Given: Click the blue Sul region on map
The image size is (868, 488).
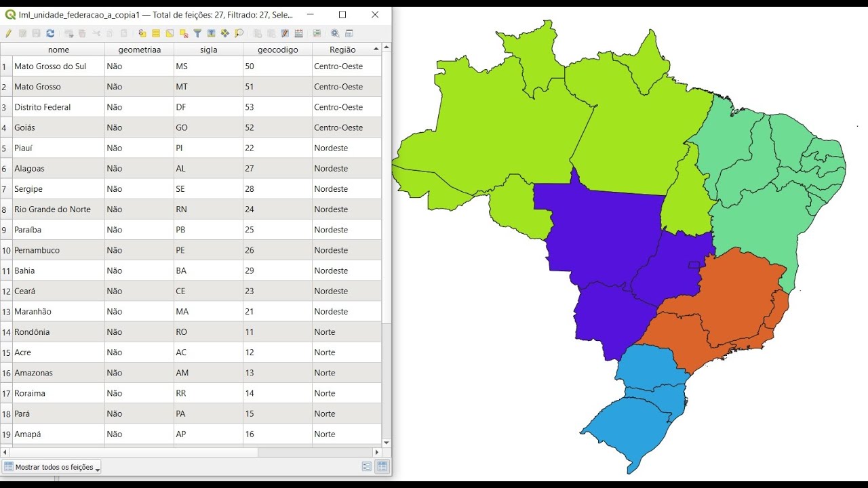Looking at the screenshot, I should point(637,413).
